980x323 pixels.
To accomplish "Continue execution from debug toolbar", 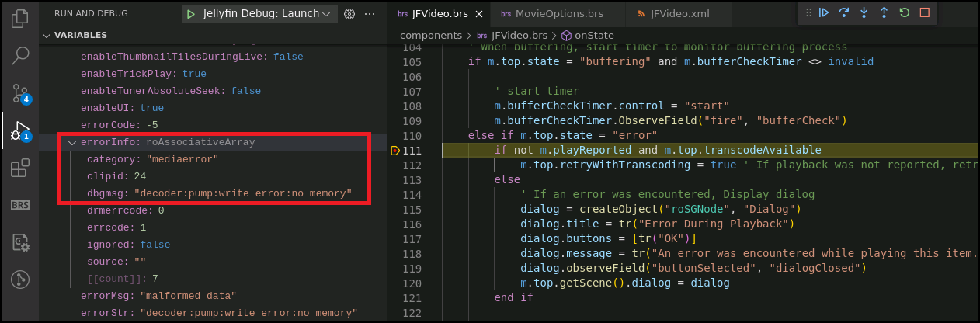I will click(825, 12).
